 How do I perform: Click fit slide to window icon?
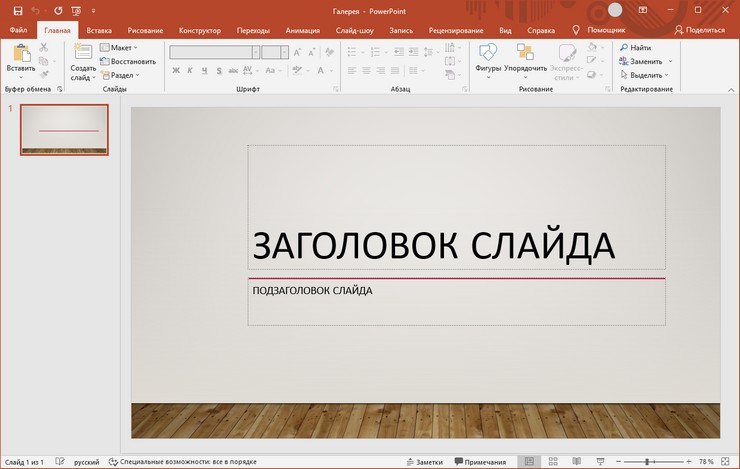click(x=727, y=462)
